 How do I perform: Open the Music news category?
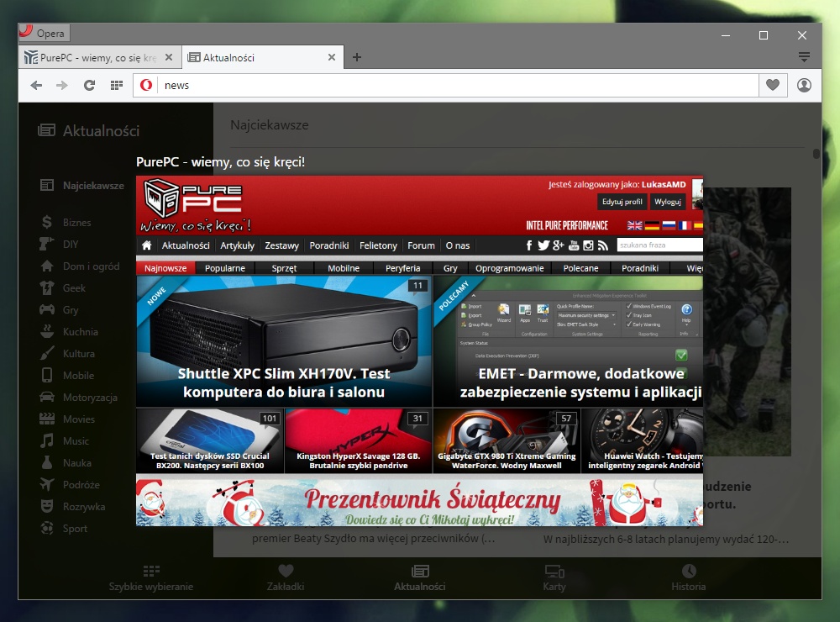point(65,441)
